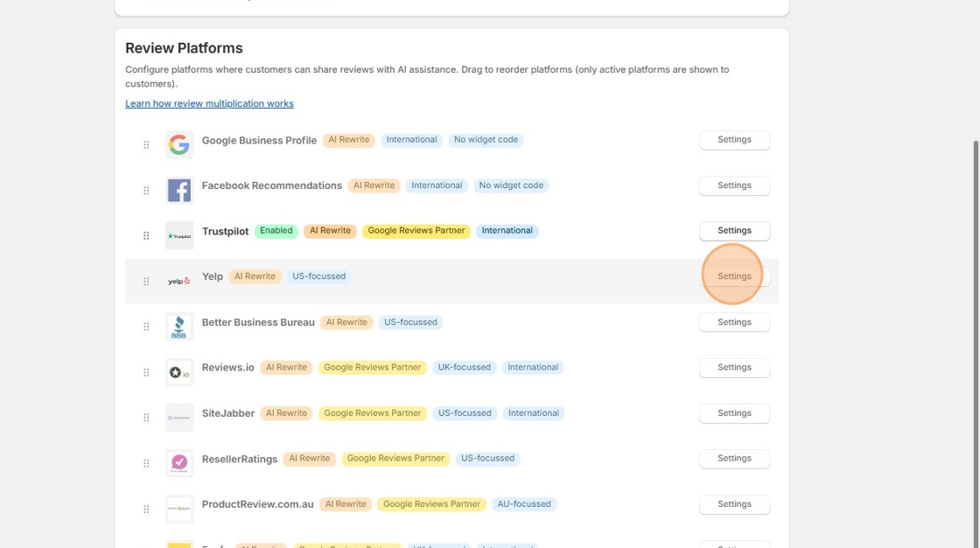The image size is (980, 548).
Task: Click the ProductReview.com.au logo thumbnail
Action: tap(179, 509)
